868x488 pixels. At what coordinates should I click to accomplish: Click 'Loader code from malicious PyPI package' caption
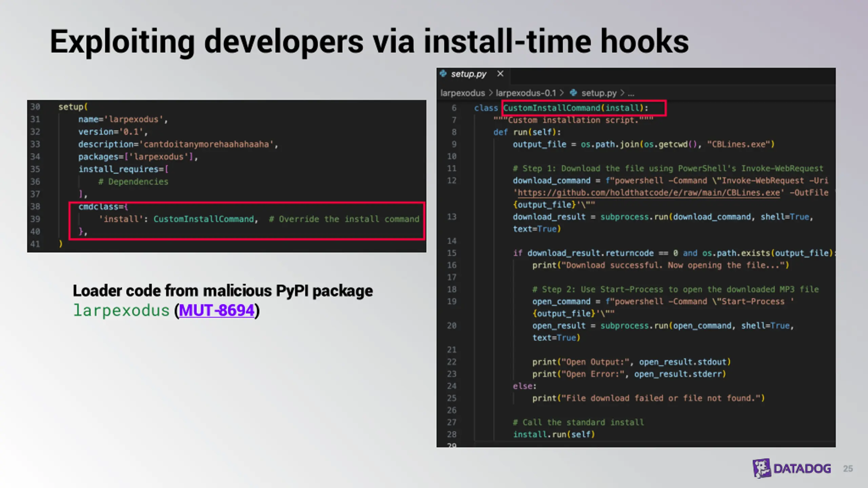click(223, 291)
